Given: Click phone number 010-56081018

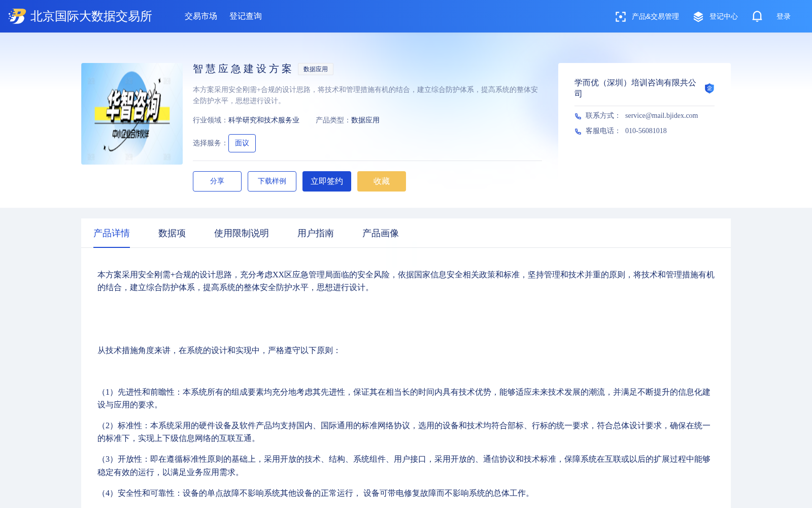Looking at the screenshot, I should 646,131.
